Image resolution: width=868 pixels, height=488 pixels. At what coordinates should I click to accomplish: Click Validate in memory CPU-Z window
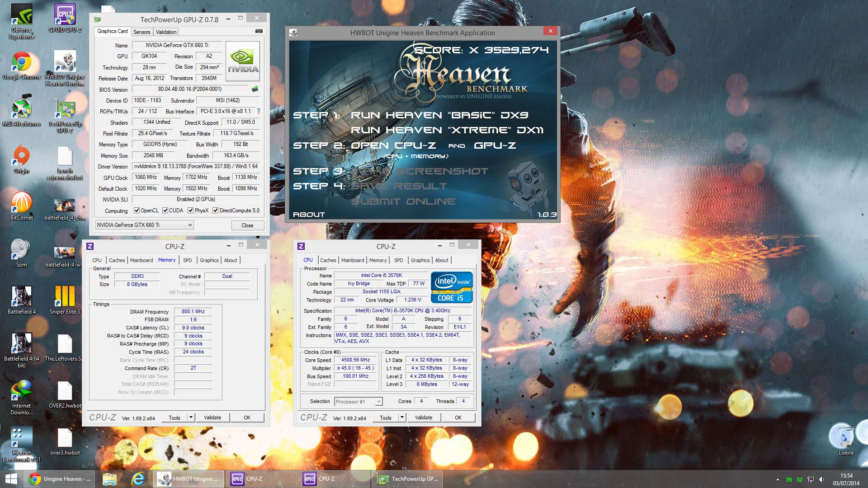point(212,418)
